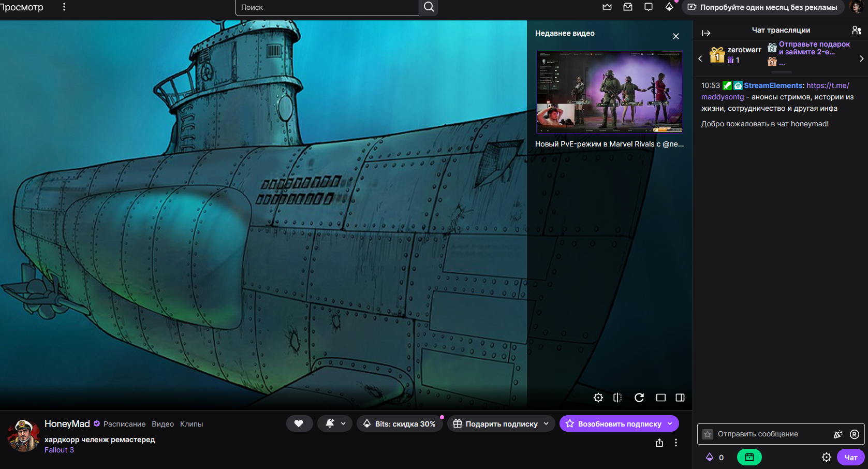
Task: Open chat settings gear icon
Action: tap(827, 457)
